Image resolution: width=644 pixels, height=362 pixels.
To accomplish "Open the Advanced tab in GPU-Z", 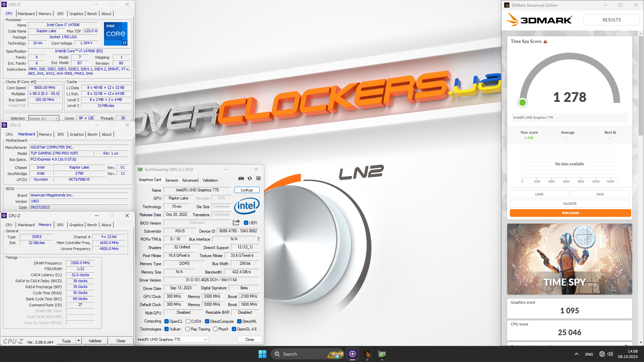I will coord(190,180).
